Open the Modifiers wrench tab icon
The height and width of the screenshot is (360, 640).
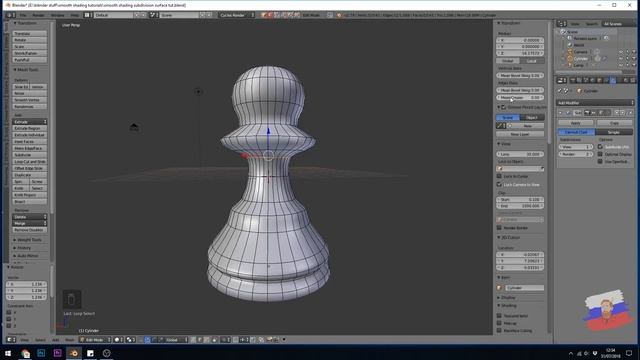pos(613,80)
